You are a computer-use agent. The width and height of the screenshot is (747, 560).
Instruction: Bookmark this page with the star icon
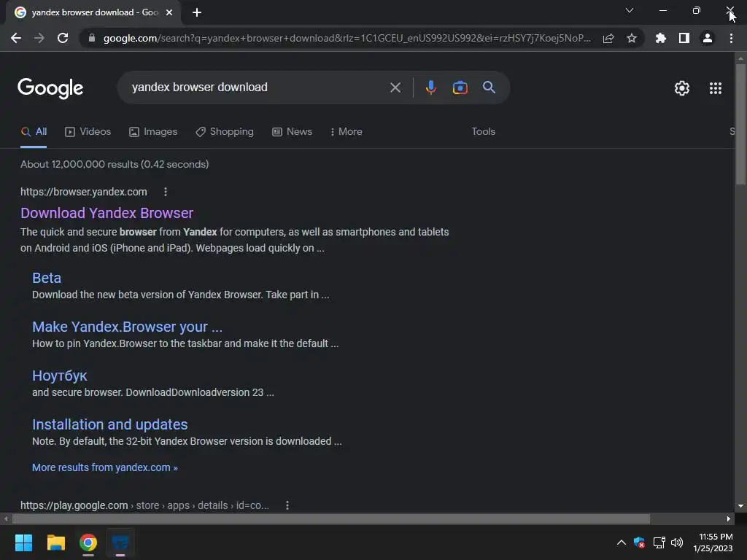(632, 38)
